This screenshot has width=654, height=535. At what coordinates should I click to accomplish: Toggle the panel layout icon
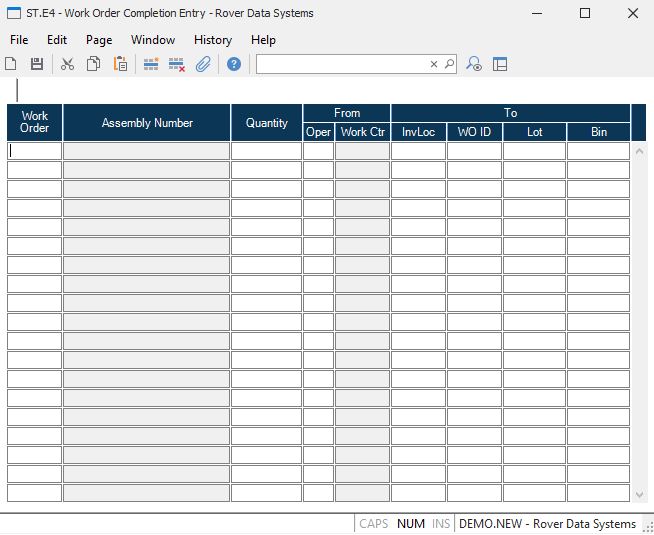[x=500, y=64]
